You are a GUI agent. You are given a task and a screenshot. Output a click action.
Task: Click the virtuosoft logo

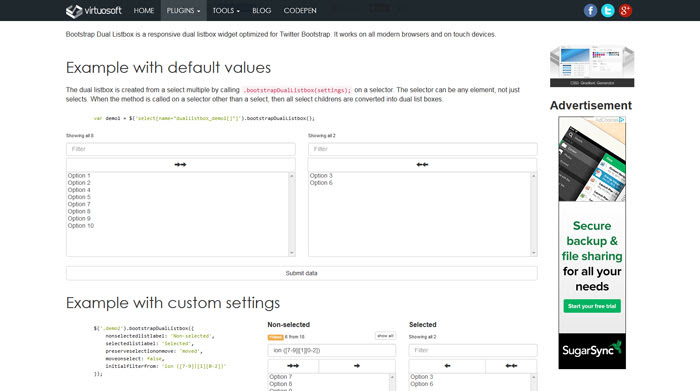coord(94,11)
